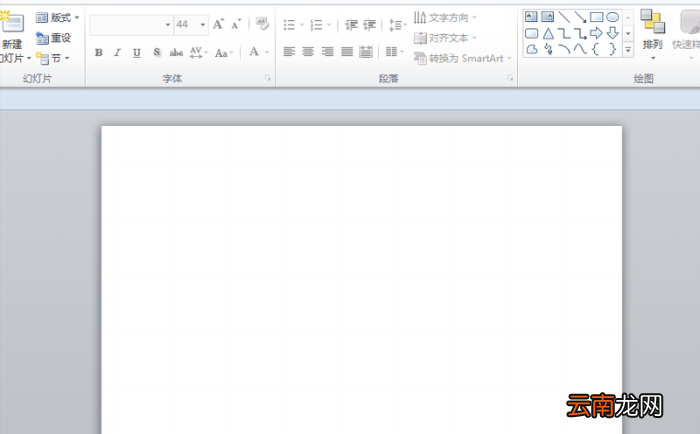Click the blank slide canvas
The width and height of the screenshot is (700, 434).
point(362,280)
